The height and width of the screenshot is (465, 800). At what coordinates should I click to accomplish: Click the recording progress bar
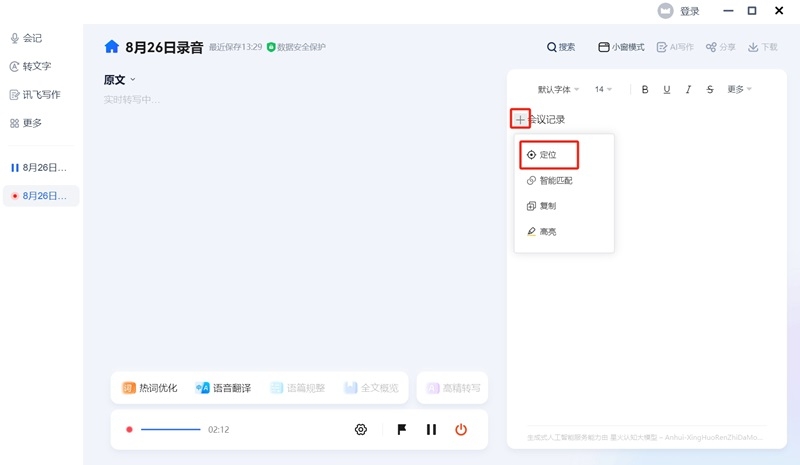170,429
